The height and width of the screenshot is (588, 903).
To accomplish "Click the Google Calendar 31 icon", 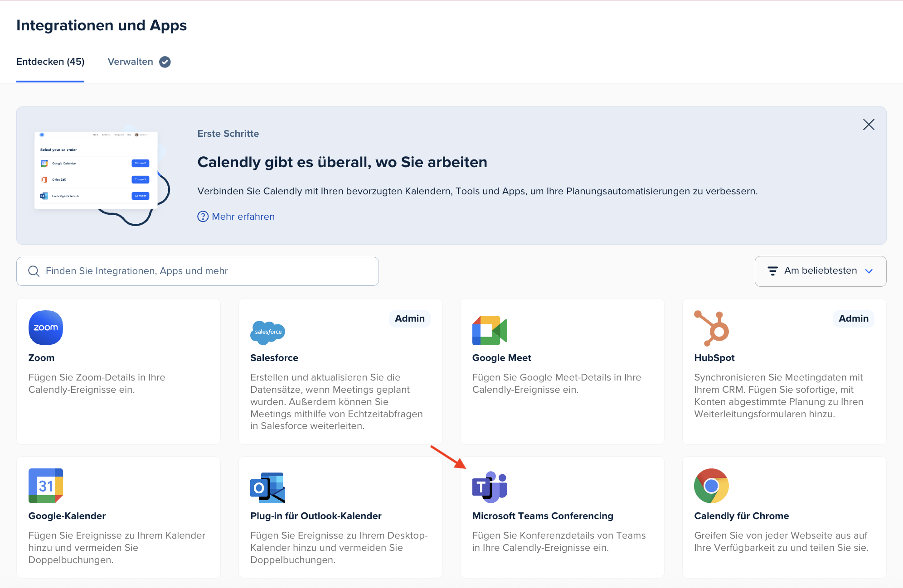I will pyautogui.click(x=45, y=486).
